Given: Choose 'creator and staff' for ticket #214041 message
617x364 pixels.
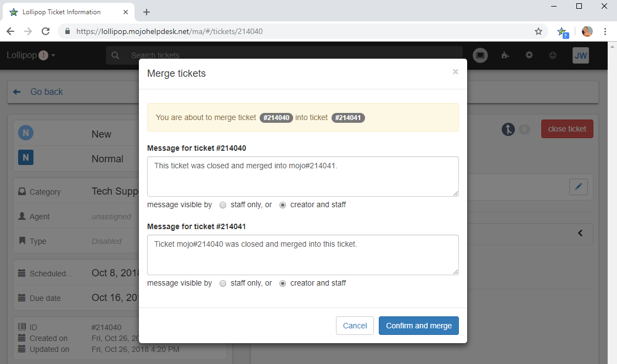Looking at the screenshot, I should 283,283.
